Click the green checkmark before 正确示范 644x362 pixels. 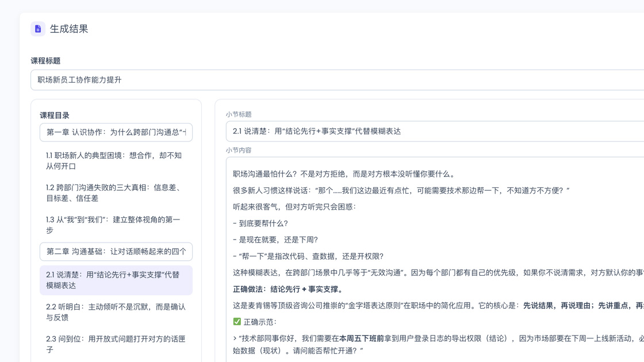pos(237,322)
